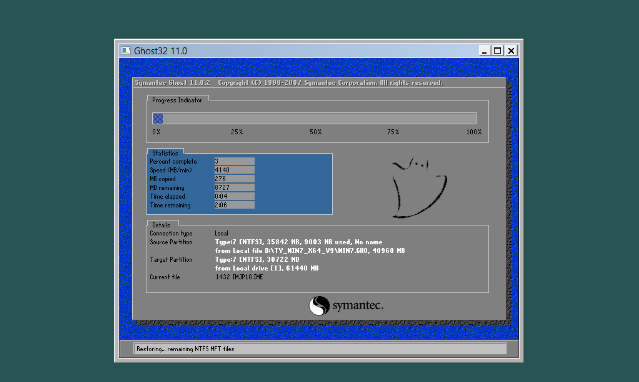Click the blue filled progress block
The height and width of the screenshot is (382, 639).
(158, 119)
